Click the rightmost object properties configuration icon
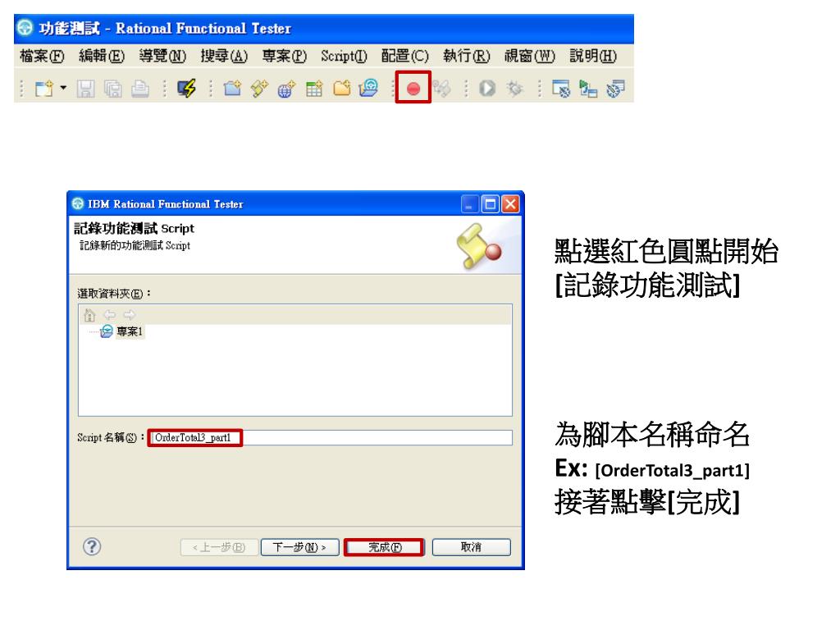The width and height of the screenshot is (840, 630). (x=615, y=89)
